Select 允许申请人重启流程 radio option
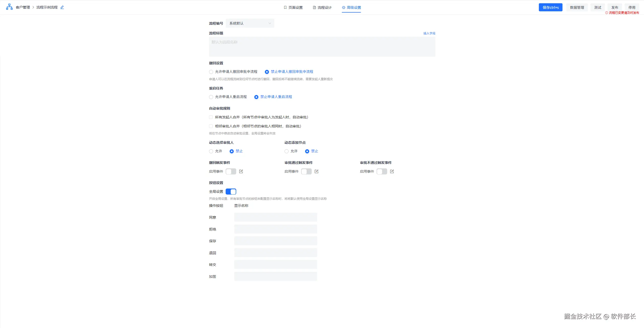Screen dimensions: 644x328 (x=211, y=97)
